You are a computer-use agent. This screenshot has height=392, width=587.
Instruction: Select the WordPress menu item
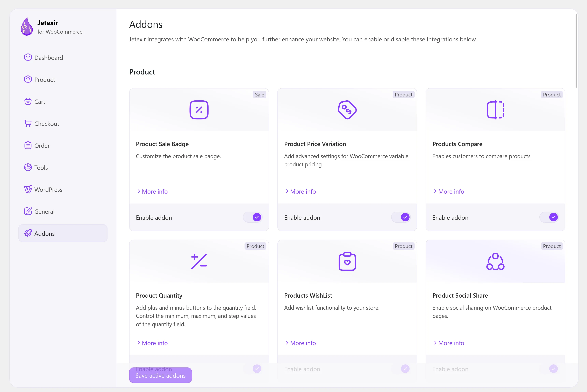pos(63,190)
